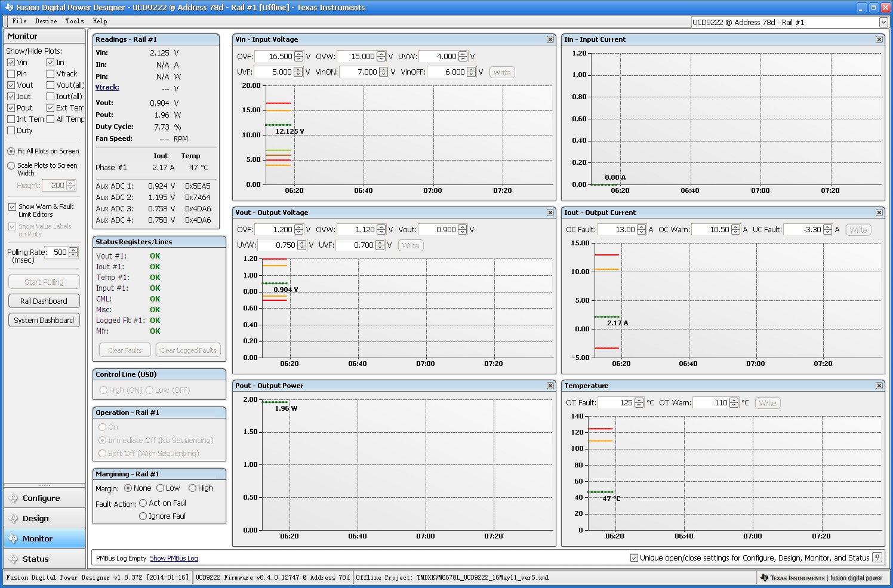Click the Vtrack link in Readings
Screen dimensions: 893x588
coord(107,87)
